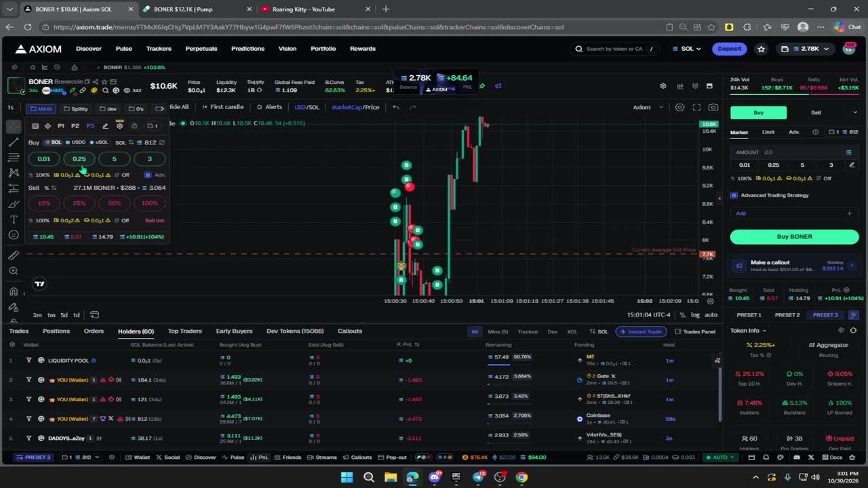Open the 2.78K wallet balance dropdown
This screenshot has width=868, height=488.
pyautogui.click(x=806, y=49)
